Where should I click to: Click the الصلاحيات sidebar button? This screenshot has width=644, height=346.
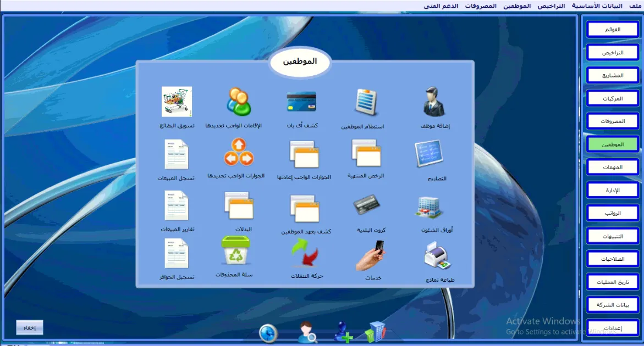[x=612, y=259]
